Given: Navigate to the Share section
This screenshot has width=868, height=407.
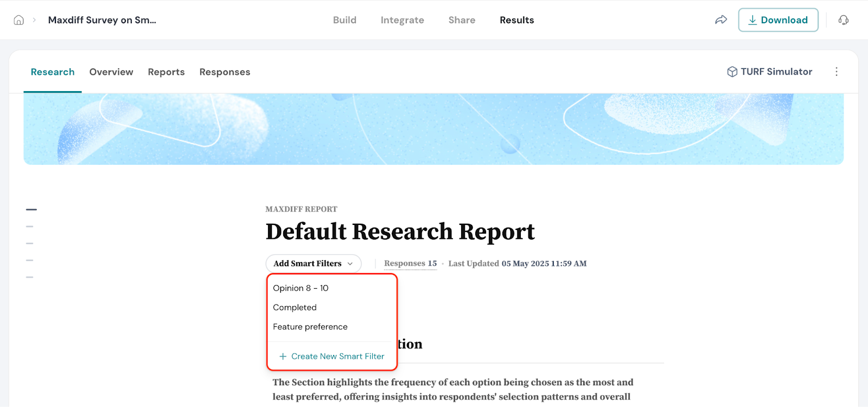Looking at the screenshot, I should point(462,20).
